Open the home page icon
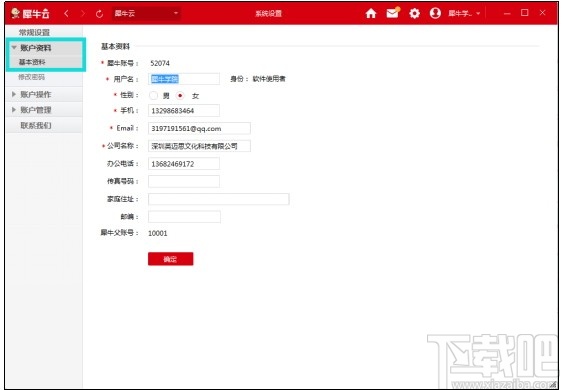This screenshot has height=390, width=562. coord(371,13)
